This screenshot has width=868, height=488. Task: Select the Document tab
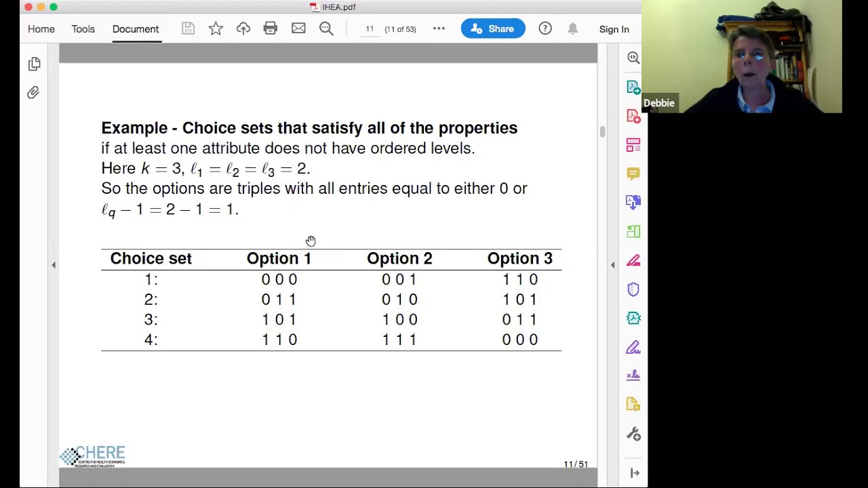tap(136, 29)
